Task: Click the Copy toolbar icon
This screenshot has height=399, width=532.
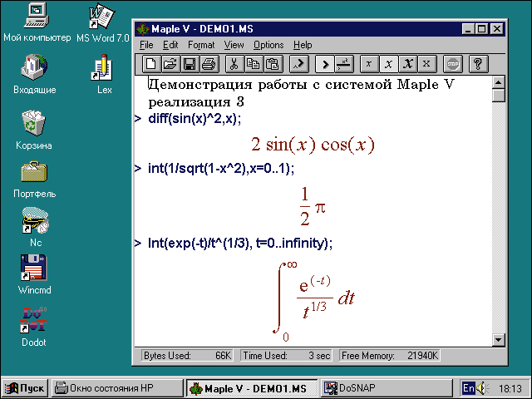Action: (x=253, y=63)
